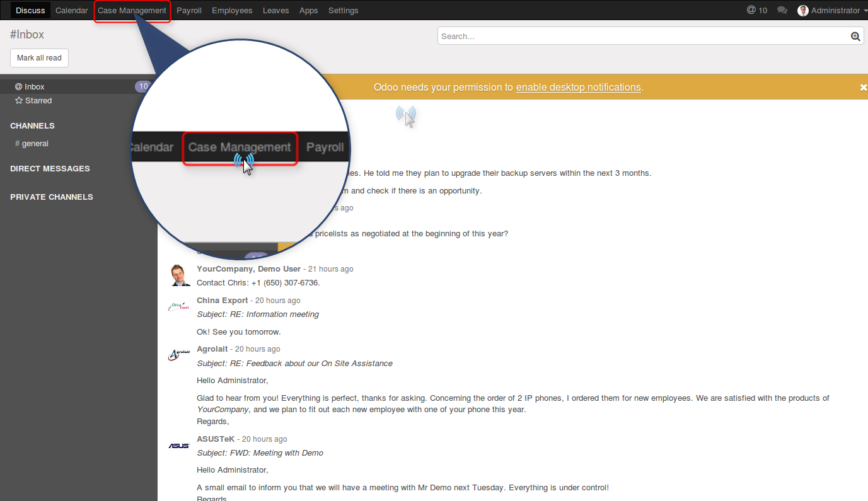
Task: Open the conversations chat bubble icon
Action: tap(782, 10)
